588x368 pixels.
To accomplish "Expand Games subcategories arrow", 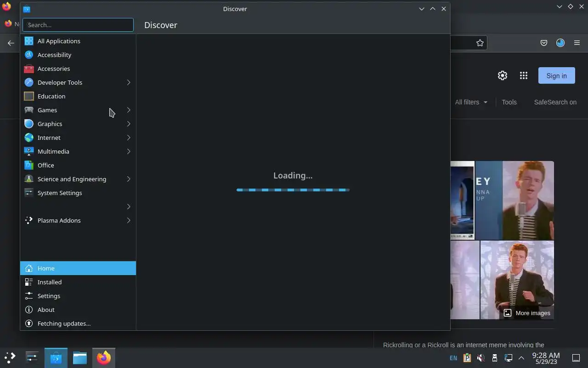I will (129, 110).
